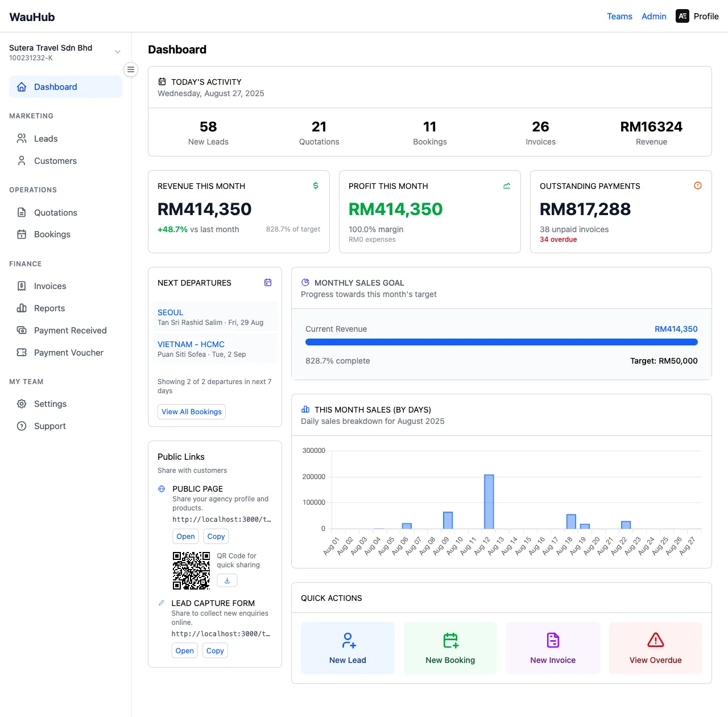The width and height of the screenshot is (728, 717).
Task: Click the Invoices icon under Finance
Action: pyautogui.click(x=22, y=286)
